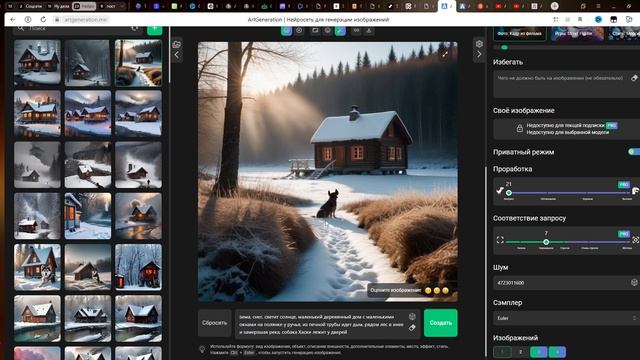Open the settings gear right of the image
Viewport: 640px width, 360px height.
coord(479,44)
